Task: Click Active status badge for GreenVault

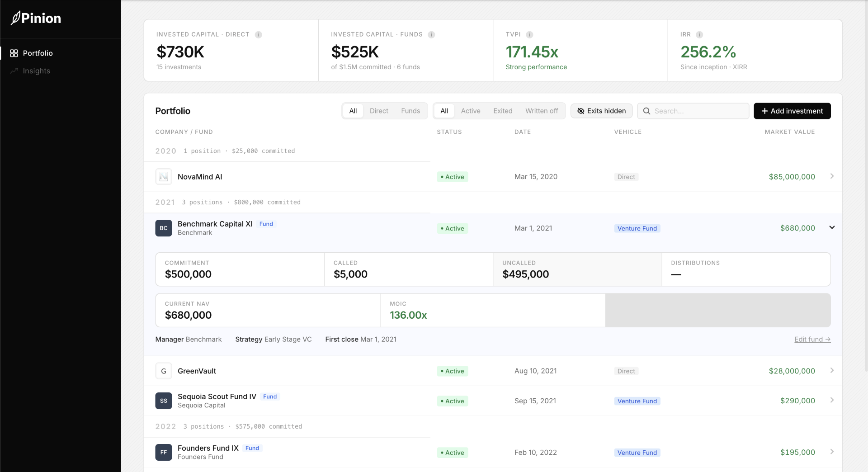Action: 453,372
